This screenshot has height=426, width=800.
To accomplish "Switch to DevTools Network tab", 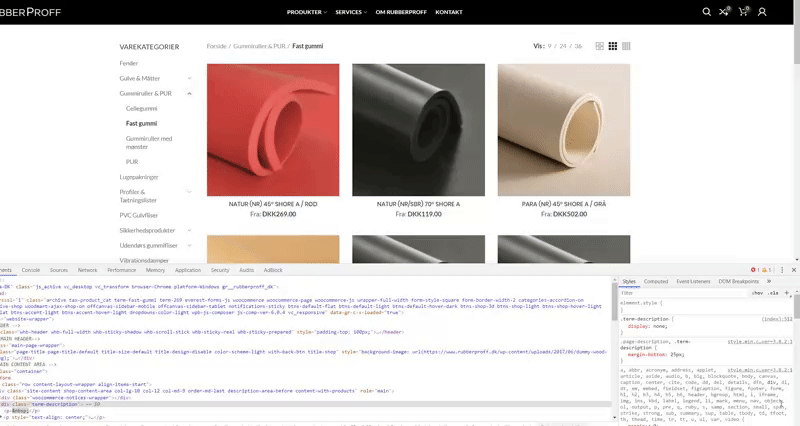I will (x=87, y=270).
